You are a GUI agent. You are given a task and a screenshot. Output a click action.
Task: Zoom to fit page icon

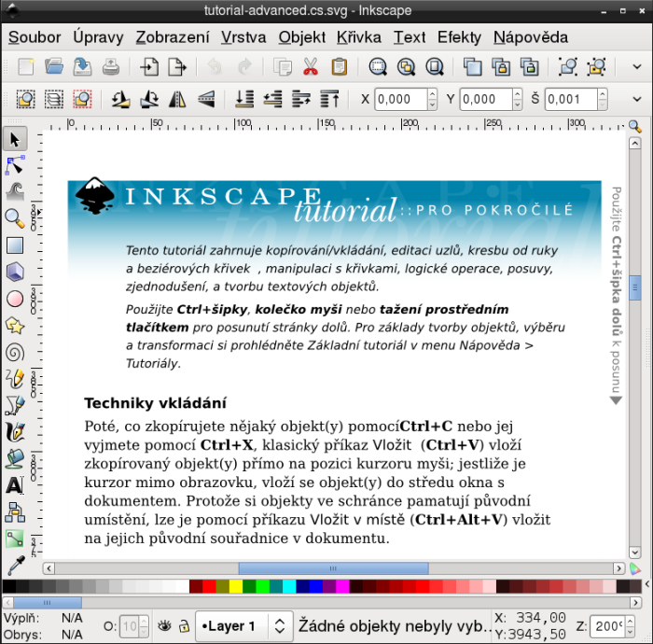pyautogui.click(x=435, y=66)
